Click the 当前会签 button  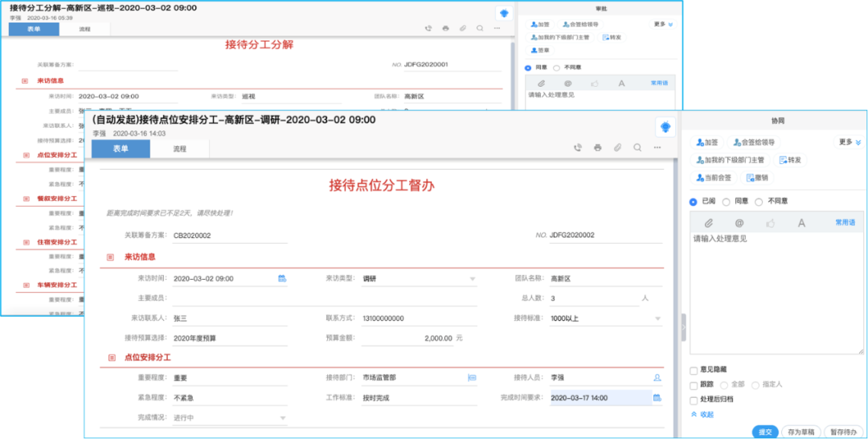coord(714,178)
